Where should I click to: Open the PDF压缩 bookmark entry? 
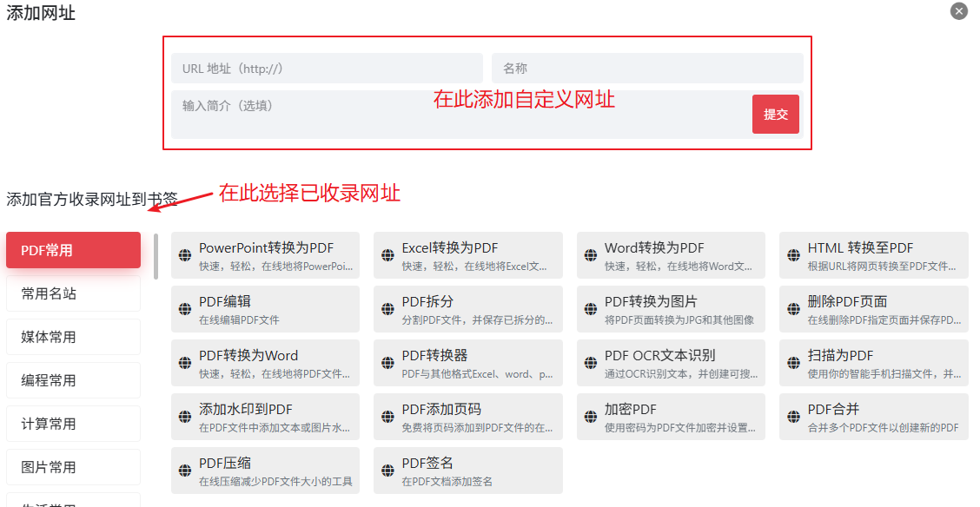pos(265,471)
